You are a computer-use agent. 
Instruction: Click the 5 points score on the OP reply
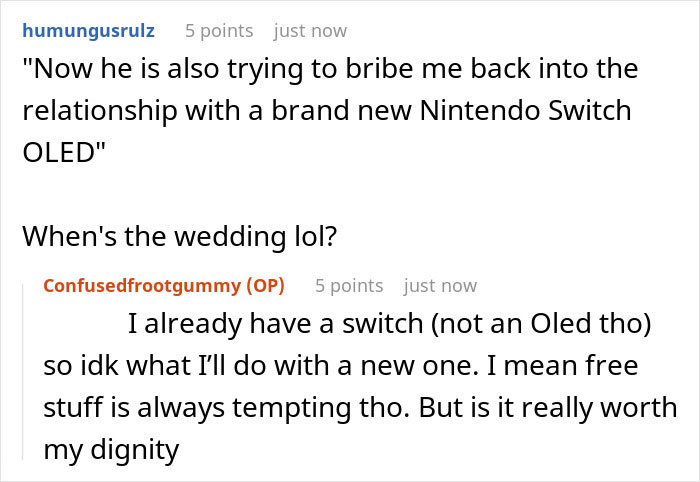tap(349, 286)
